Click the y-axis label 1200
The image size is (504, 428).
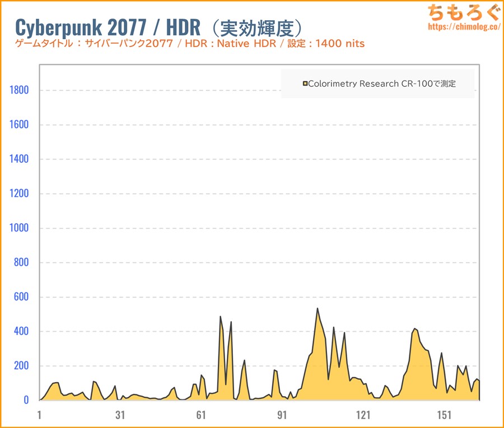tap(19, 193)
